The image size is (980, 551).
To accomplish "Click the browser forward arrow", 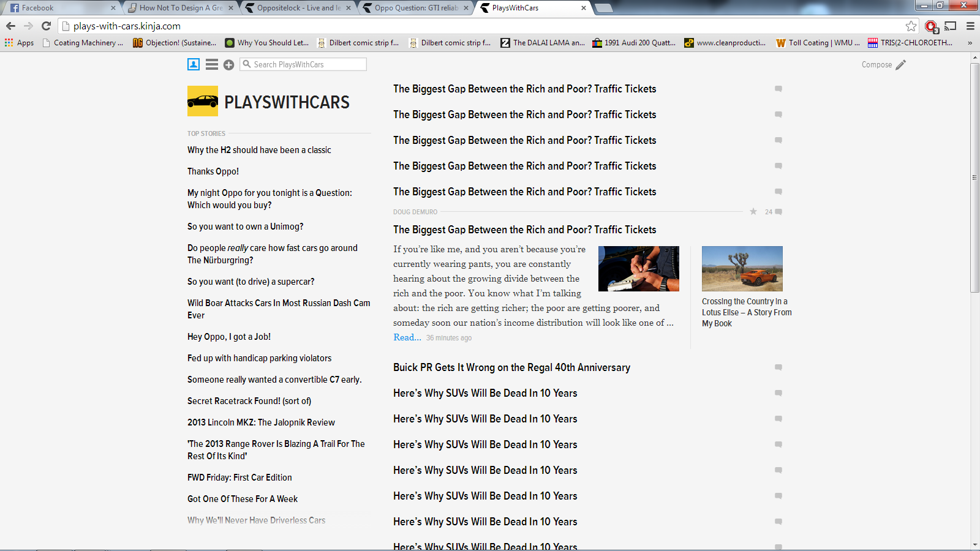I will pos(28,26).
